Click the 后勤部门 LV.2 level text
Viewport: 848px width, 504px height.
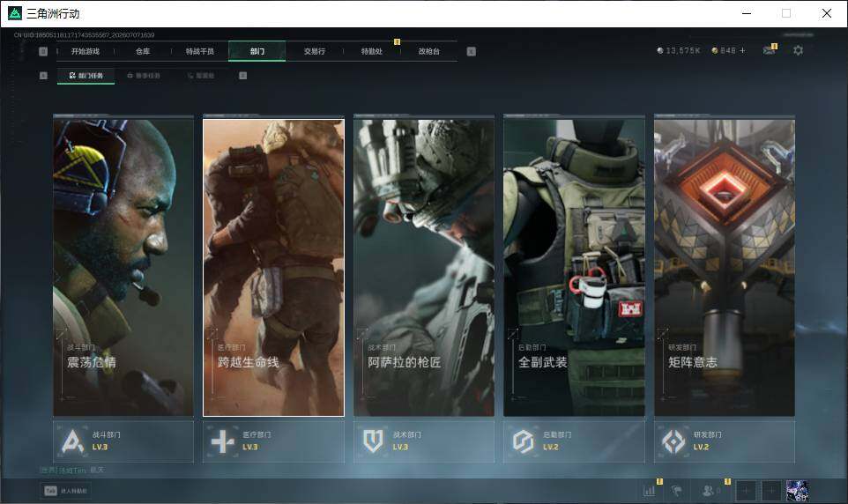click(x=551, y=448)
